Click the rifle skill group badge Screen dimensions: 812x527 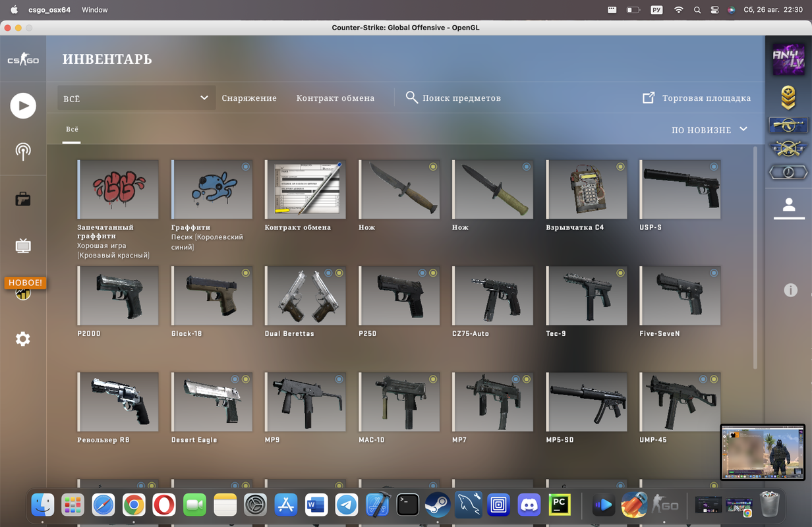tap(788, 125)
